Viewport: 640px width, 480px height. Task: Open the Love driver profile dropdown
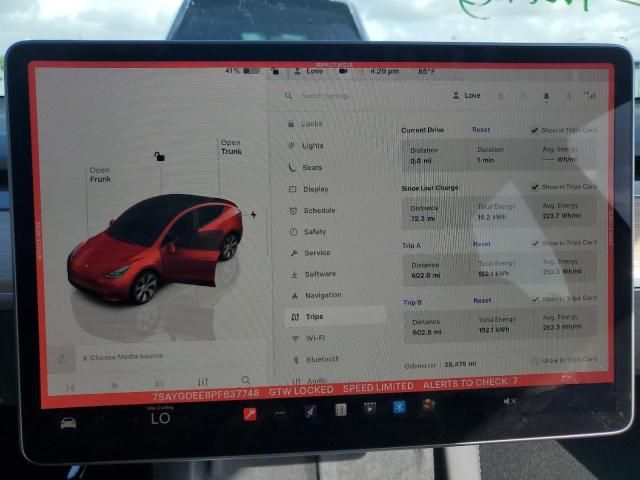pos(466,96)
